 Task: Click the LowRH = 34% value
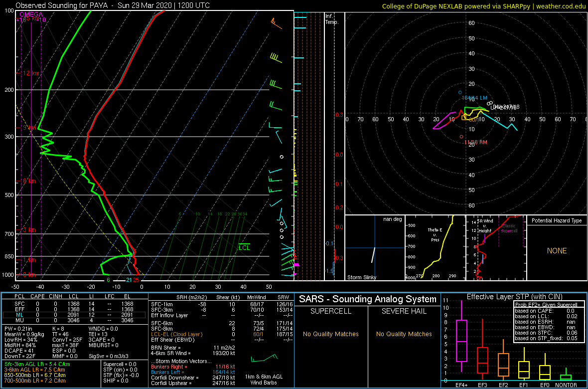pyautogui.click(x=19, y=340)
